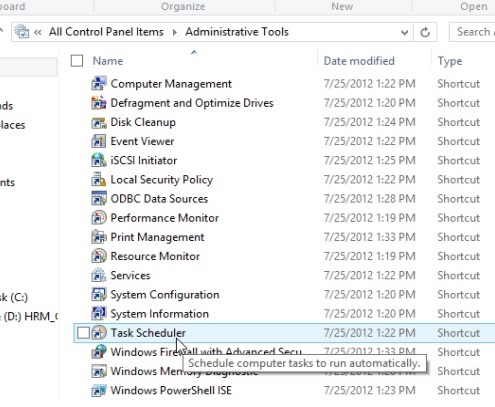Click the ODBC Data Sources date 1:28 PM
The height and width of the screenshot is (407, 495).
[x=370, y=199]
